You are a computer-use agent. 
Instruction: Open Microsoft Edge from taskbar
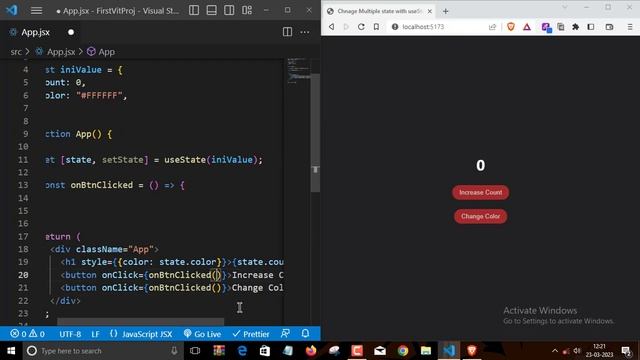(x=242, y=351)
